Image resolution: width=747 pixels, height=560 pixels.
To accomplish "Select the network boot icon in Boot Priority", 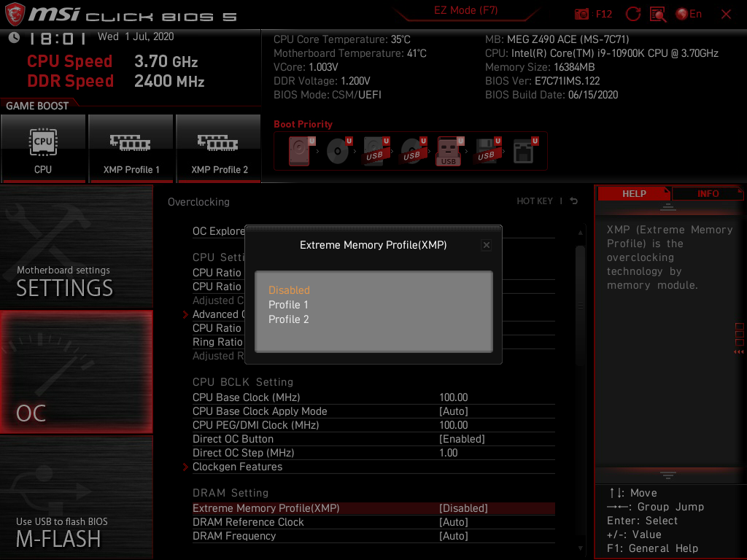I will pos(524,149).
